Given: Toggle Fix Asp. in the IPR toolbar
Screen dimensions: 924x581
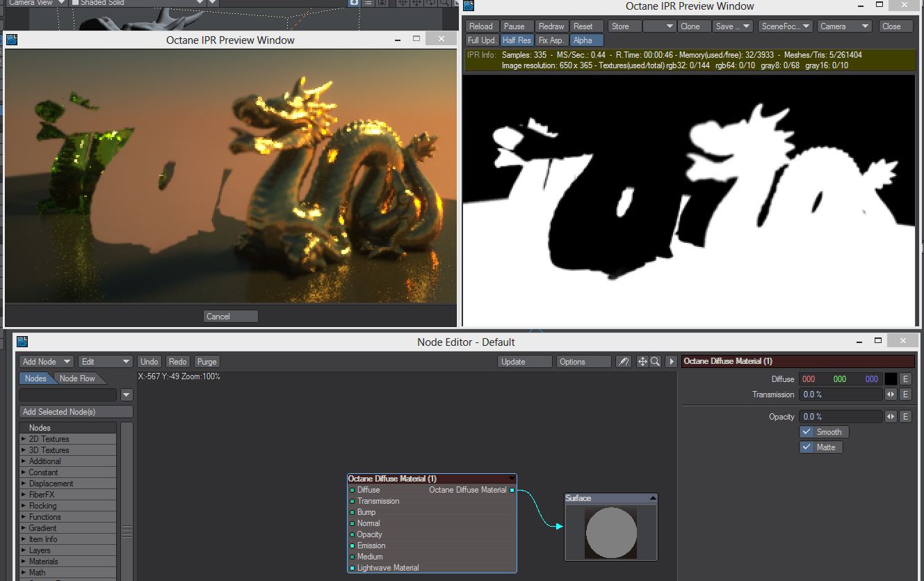Looking at the screenshot, I should tap(552, 40).
